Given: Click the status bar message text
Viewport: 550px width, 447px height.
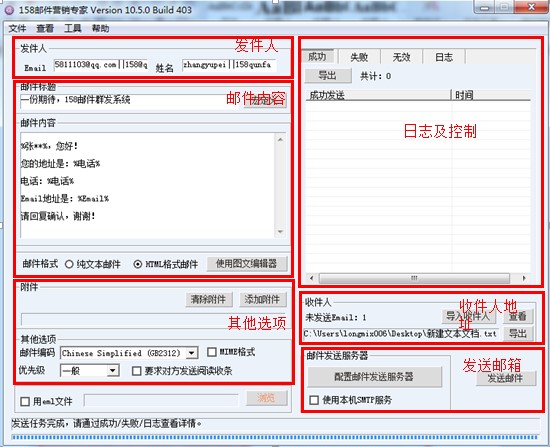Looking at the screenshot, I should pos(107,424).
